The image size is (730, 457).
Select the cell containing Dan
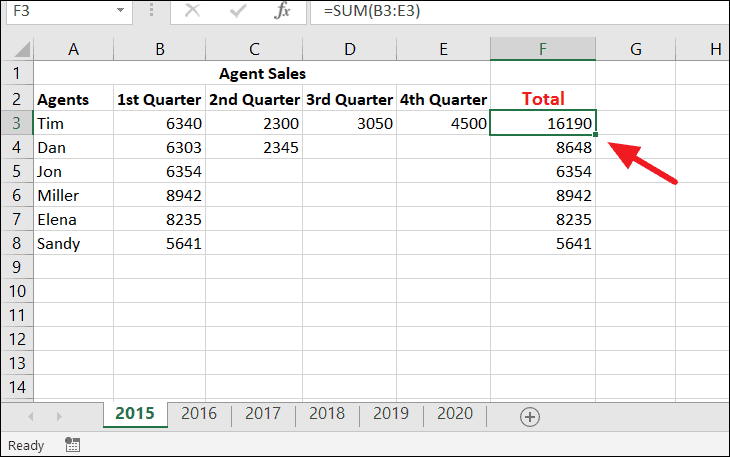pos(73,148)
